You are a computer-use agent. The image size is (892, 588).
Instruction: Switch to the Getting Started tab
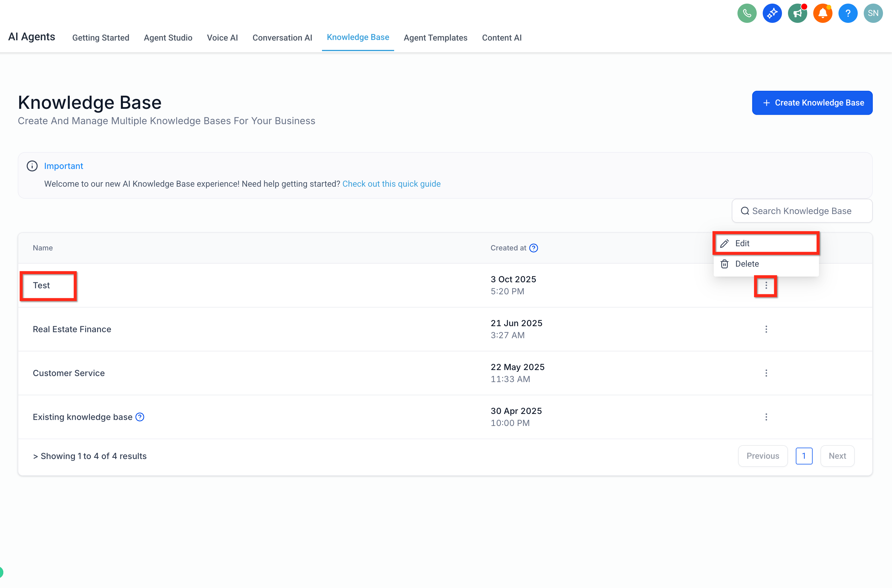(100, 38)
